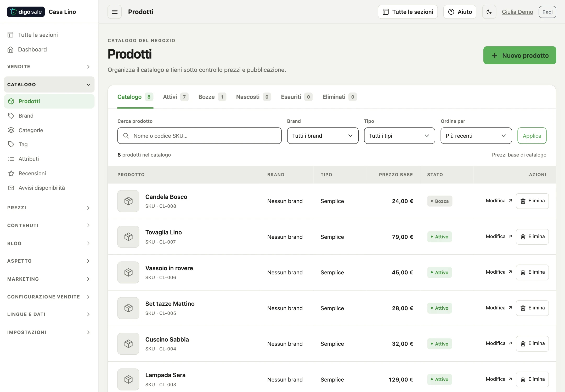Open the Tutti i tipi dropdown
This screenshot has width=565, height=392.
pyautogui.click(x=399, y=136)
